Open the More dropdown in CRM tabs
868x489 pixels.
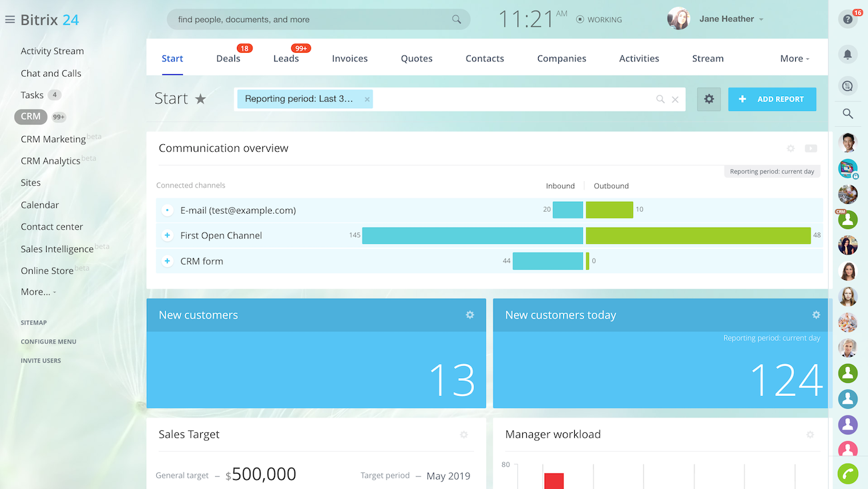(x=794, y=59)
